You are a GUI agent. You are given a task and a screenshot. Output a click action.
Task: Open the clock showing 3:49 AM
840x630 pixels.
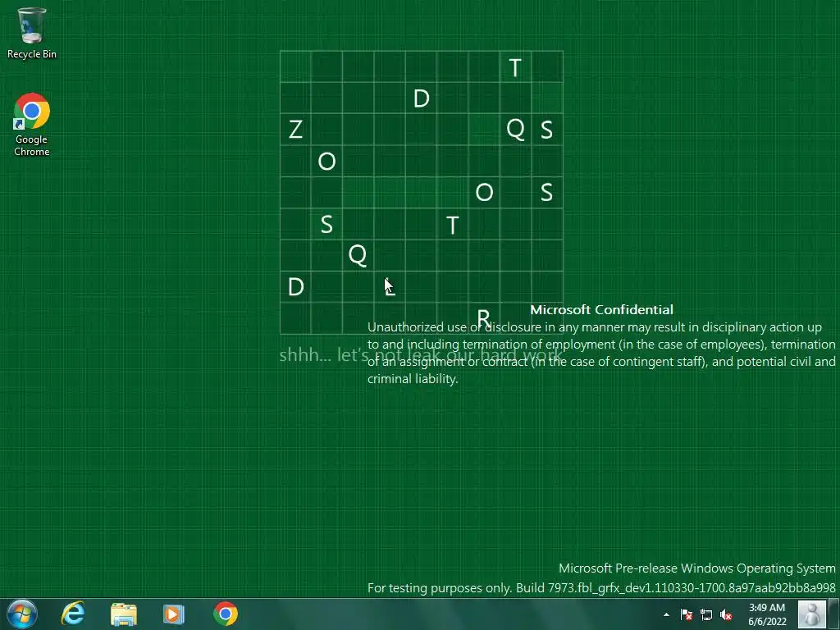(x=767, y=614)
